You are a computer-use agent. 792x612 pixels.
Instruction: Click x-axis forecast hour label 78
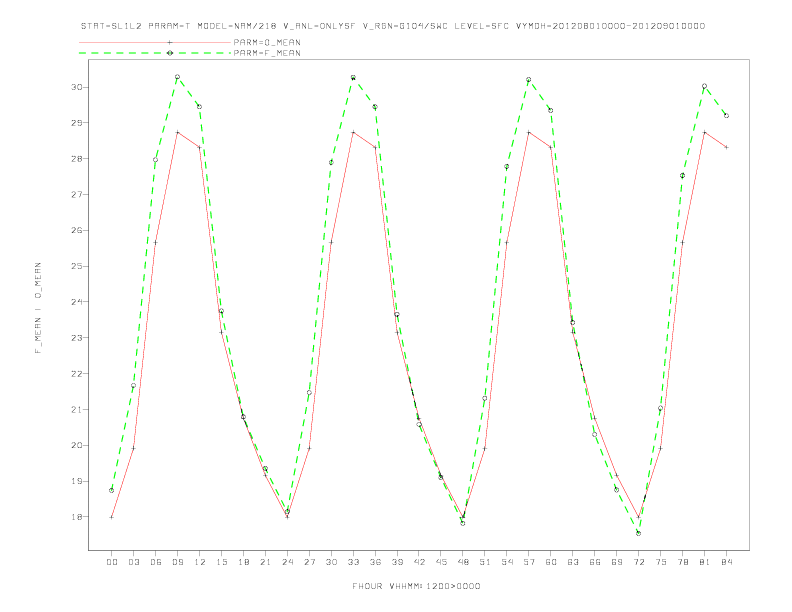pos(682,562)
